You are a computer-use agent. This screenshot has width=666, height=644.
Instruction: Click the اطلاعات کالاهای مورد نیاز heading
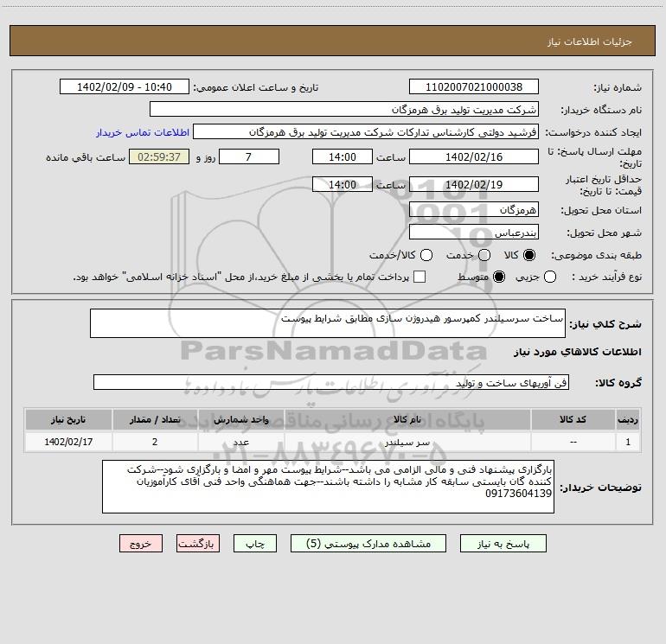578,352
